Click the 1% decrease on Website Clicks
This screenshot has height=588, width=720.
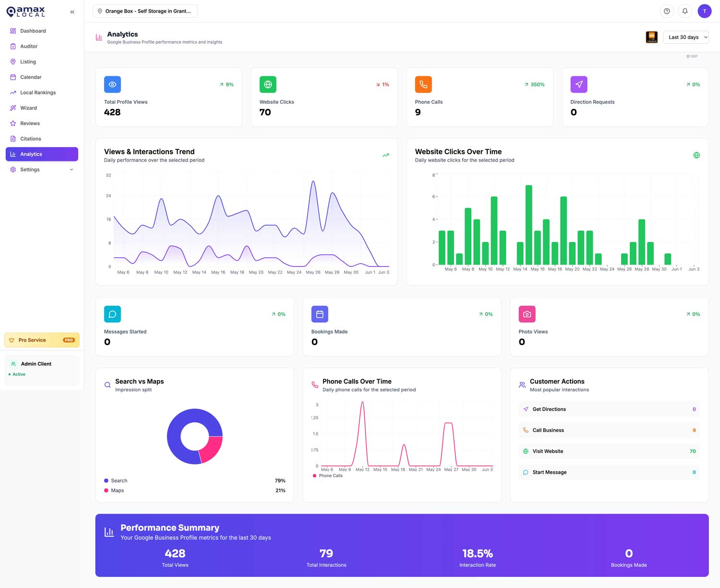point(383,84)
